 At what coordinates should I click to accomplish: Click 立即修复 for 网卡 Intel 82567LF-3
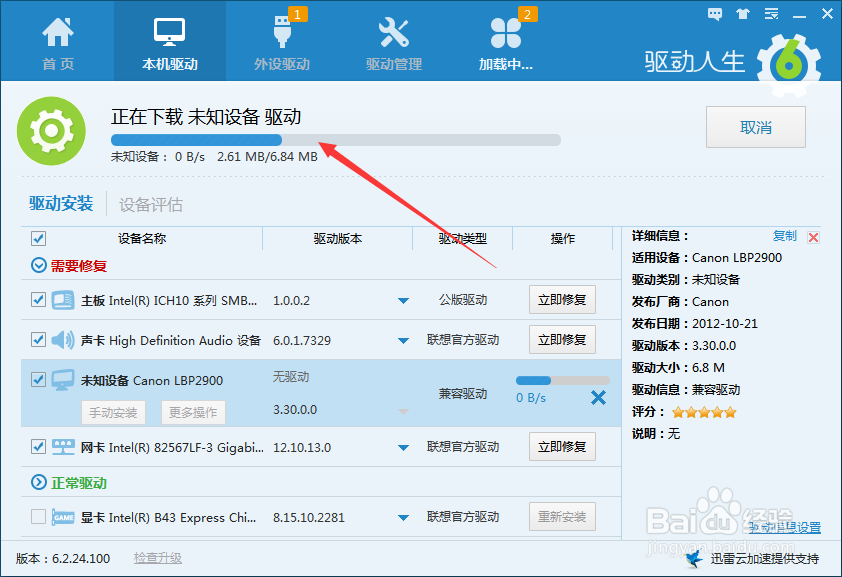pyautogui.click(x=562, y=447)
